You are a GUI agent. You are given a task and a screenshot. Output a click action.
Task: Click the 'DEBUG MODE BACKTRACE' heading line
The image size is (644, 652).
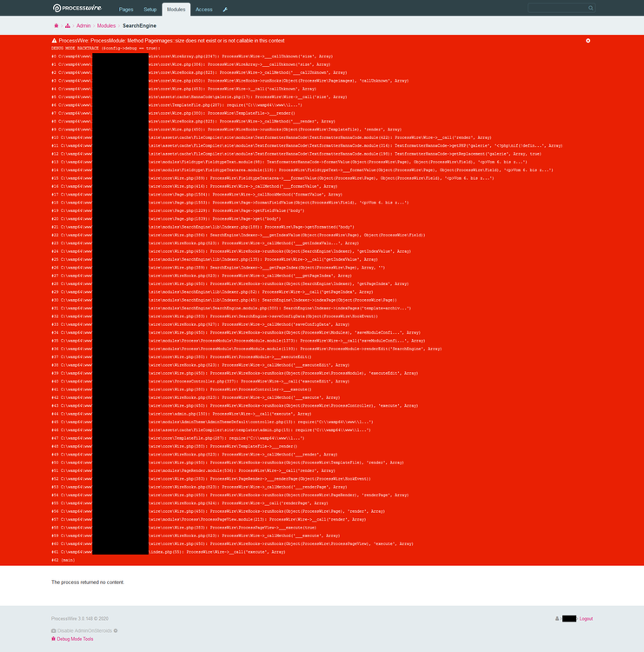[104, 48]
